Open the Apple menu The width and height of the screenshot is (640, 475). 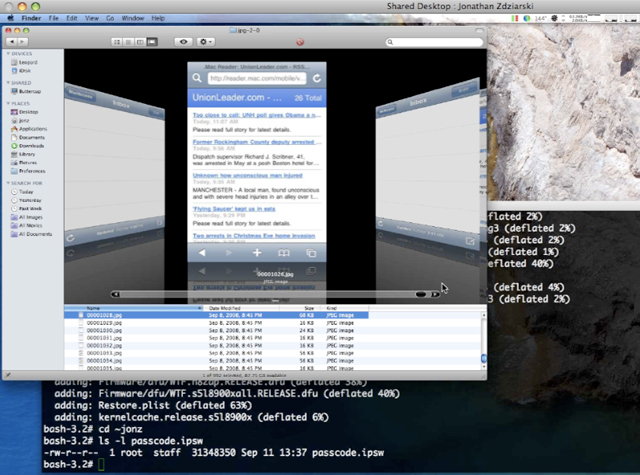click(11, 18)
